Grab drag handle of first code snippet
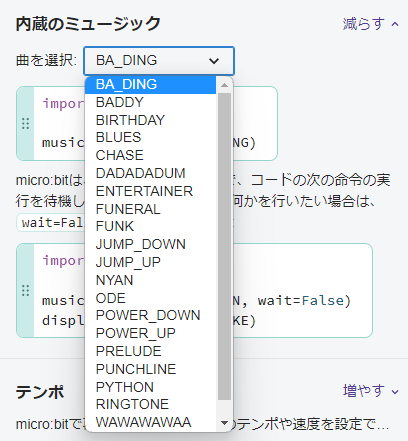Image resolution: width=408 pixels, height=441 pixels. (x=25, y=123)
